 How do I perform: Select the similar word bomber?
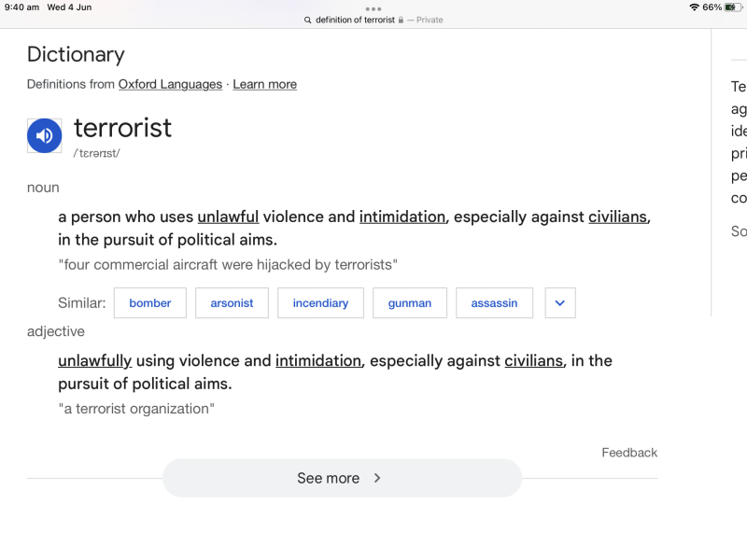click(150, 303)
